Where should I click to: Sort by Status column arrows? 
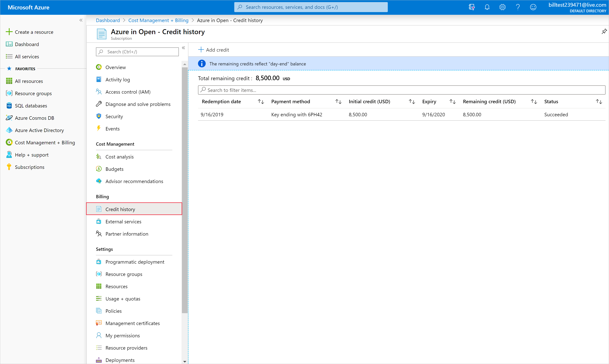pos(599,102)
